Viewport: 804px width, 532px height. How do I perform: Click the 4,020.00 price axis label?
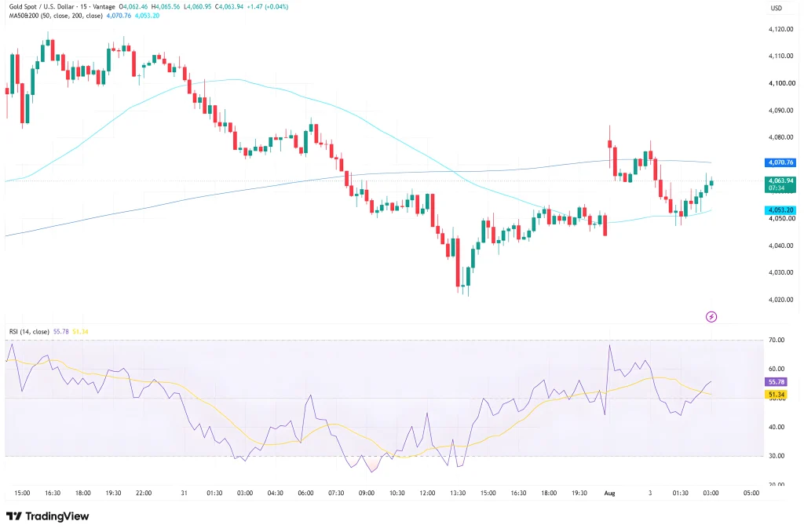781,300
